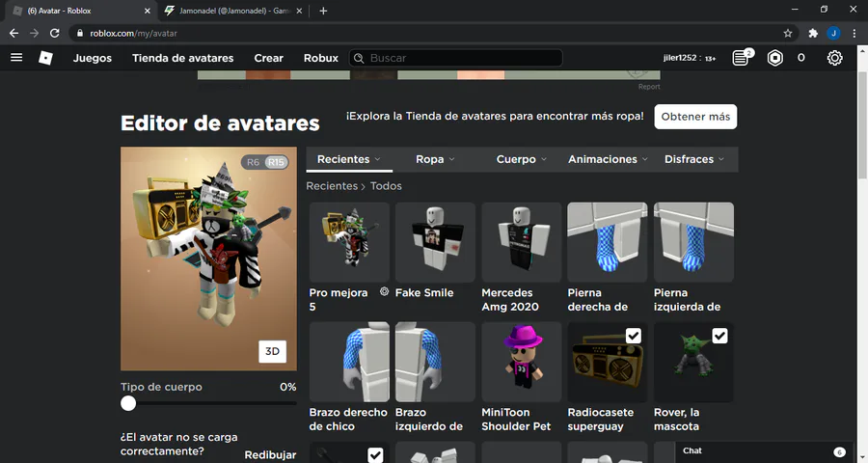The image size is (868, 463).
Task: Open a new browser tab
Action: coord(323,11)
